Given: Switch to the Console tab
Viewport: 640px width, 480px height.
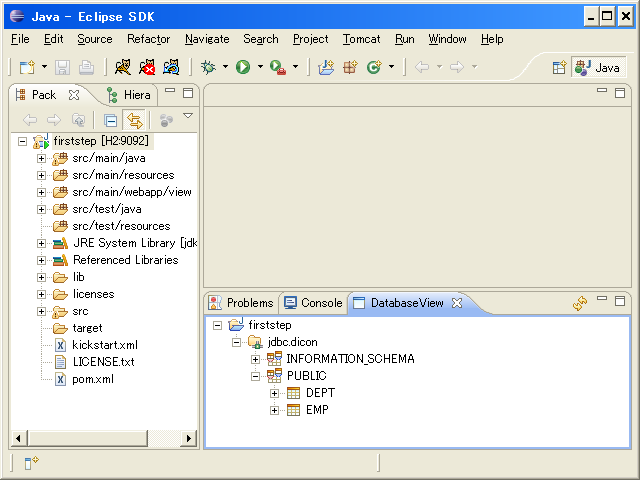Looking at the screenshot, I should [x=313, y=303].
